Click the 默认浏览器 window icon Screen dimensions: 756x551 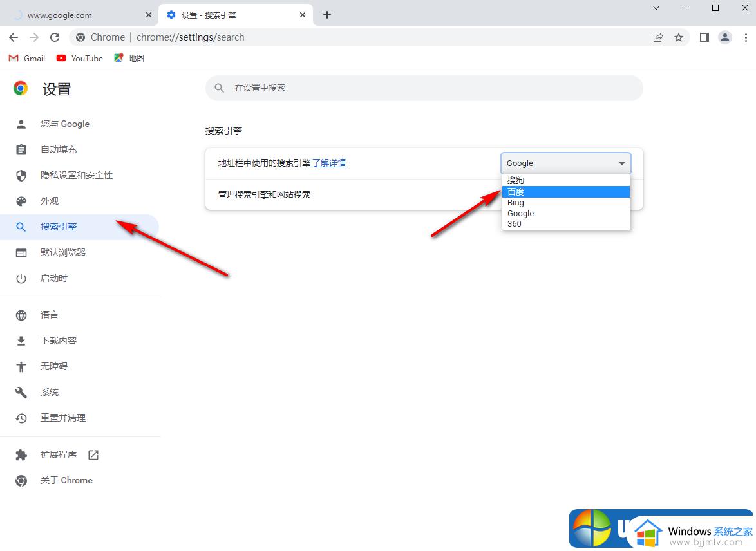(21, 252)
